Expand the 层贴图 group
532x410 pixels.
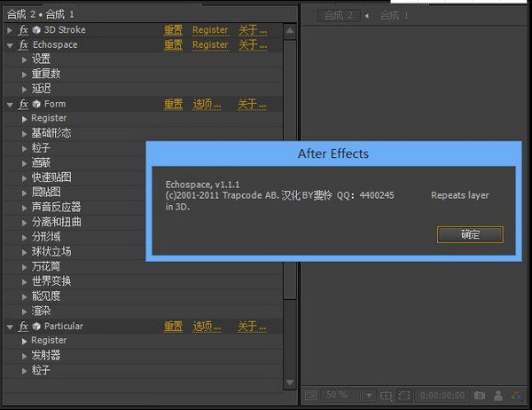pos(25,193)
